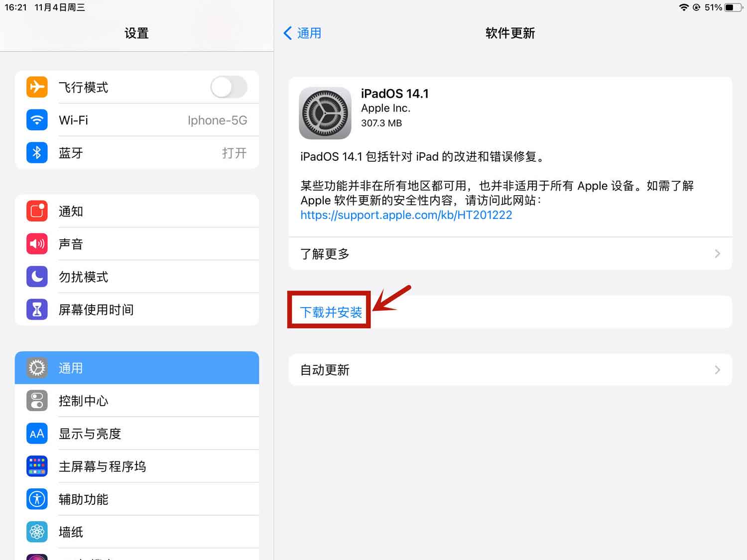Tap the battery indicator in status bar
This screenshot has width=747, height=560.
tap(733, 7)
